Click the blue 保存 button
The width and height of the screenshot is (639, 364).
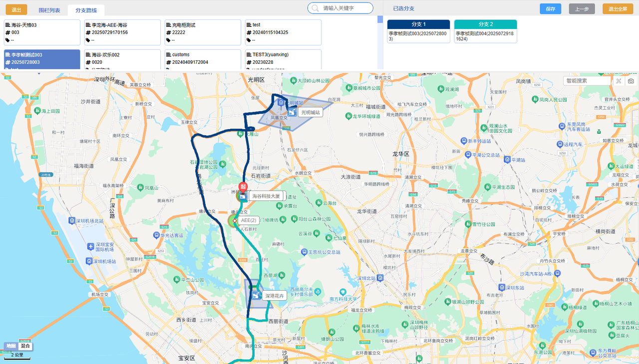550,9
